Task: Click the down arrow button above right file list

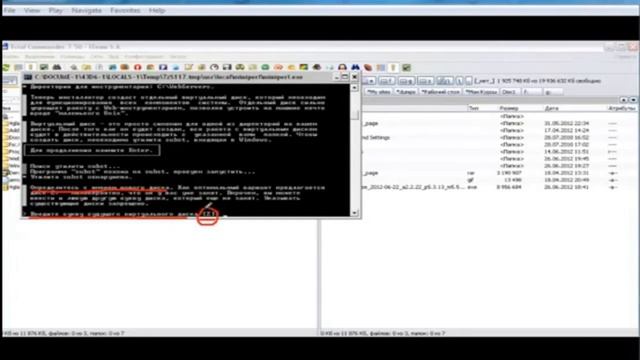Action: (x=633, y=100)
